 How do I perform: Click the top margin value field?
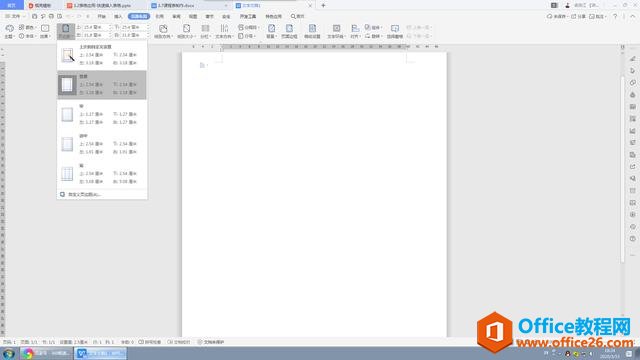93,27
